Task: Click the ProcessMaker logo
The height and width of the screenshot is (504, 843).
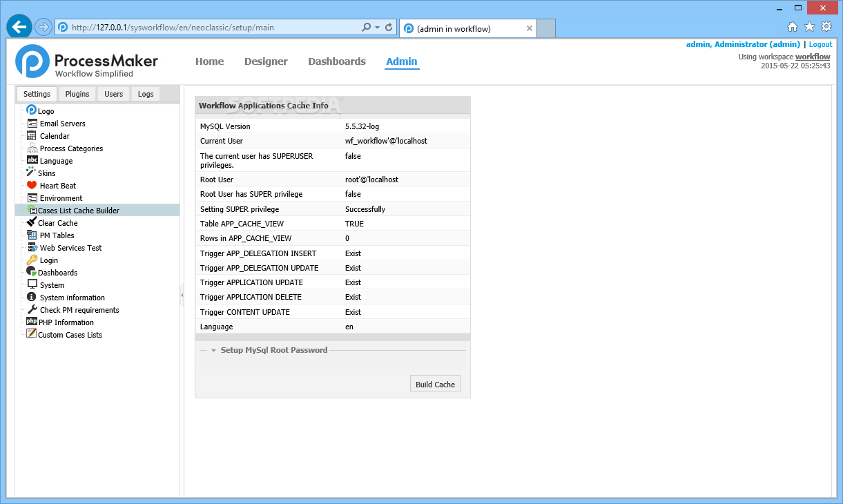Action: click(86, 61)
